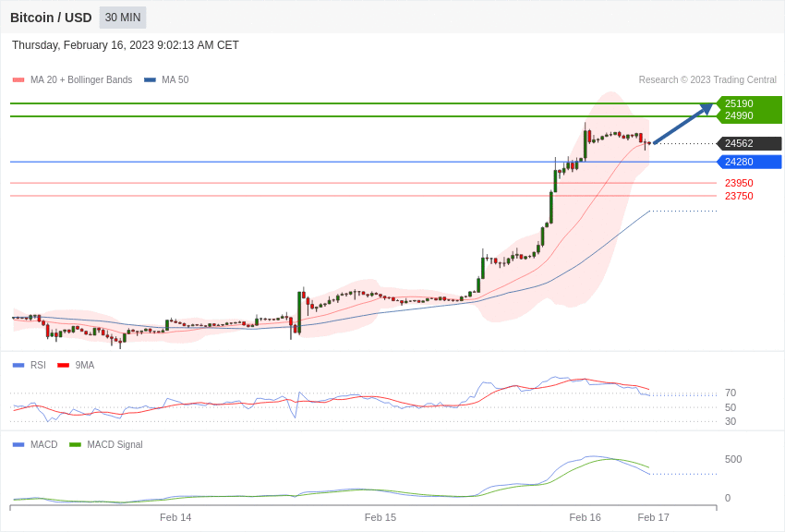Click the MACD Signal green legend swatch
785x532 pixels.
(x=75, y=445)
